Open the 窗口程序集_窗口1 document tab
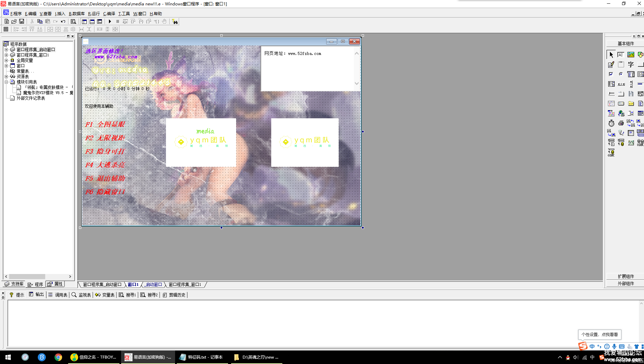644x364 pixels. pos(185,285)
